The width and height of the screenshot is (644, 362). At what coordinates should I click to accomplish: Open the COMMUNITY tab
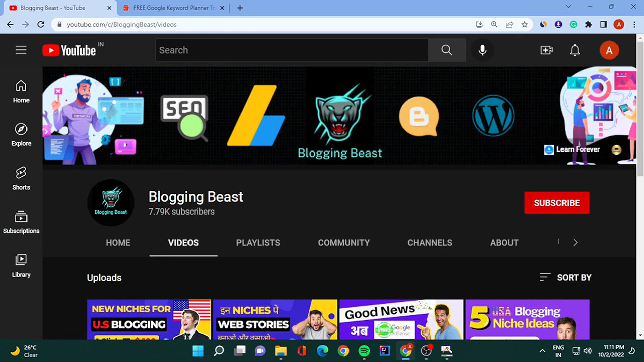[344, 243]
